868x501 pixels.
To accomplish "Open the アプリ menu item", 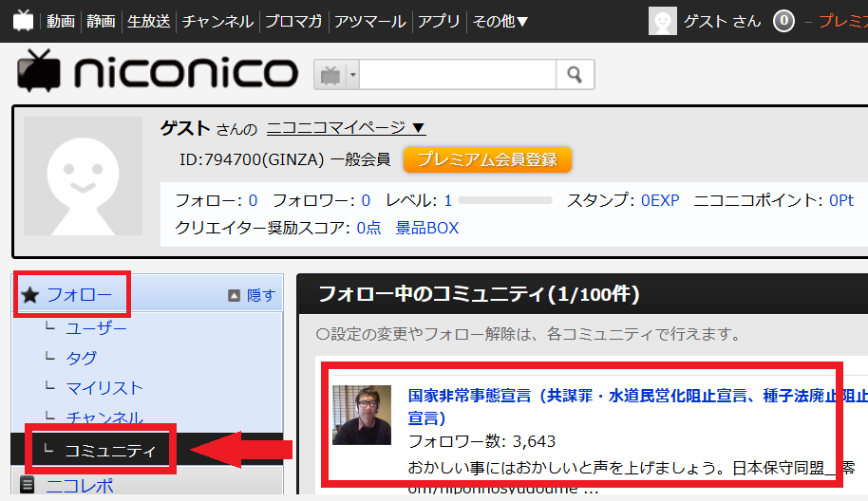I will [439, 21].
